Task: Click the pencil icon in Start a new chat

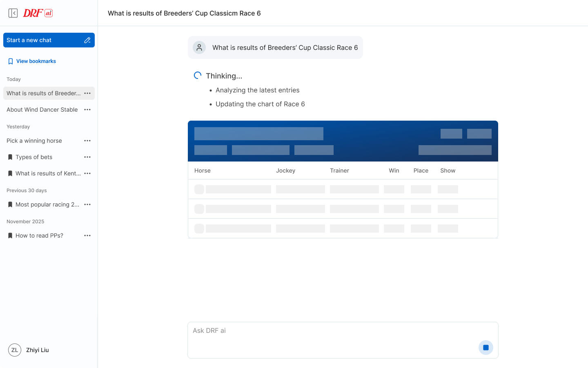Action: point(87,40)
